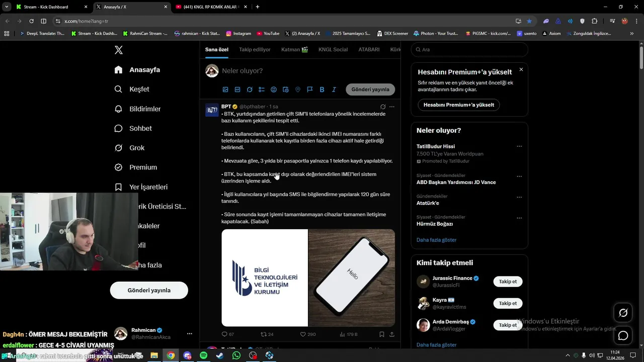Image resolution: width=644 pixels, height=362 pixels.
Task: Share the BPT post
Action: pos(392,334)
